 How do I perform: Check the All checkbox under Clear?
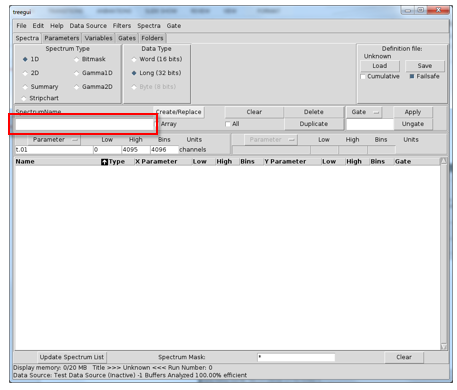click(228, 124)
